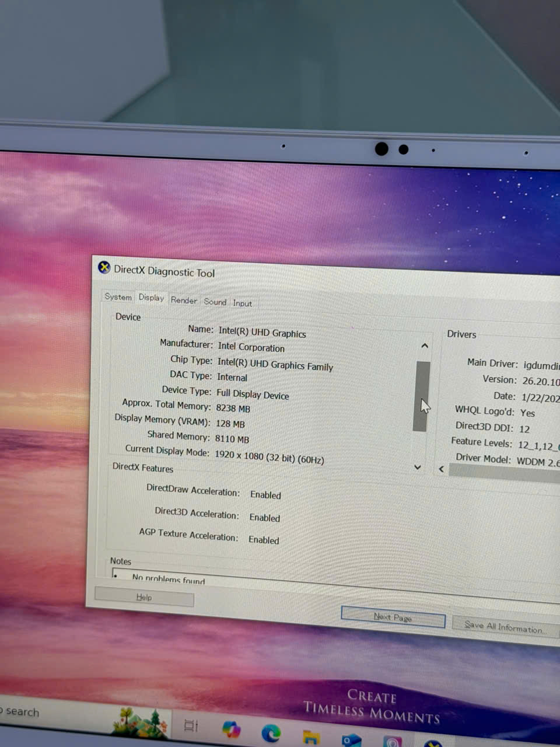Viewport: 560px width, 747px height.
Task: Click the "Full Display Device" value
Action: [x=253, y=394]
